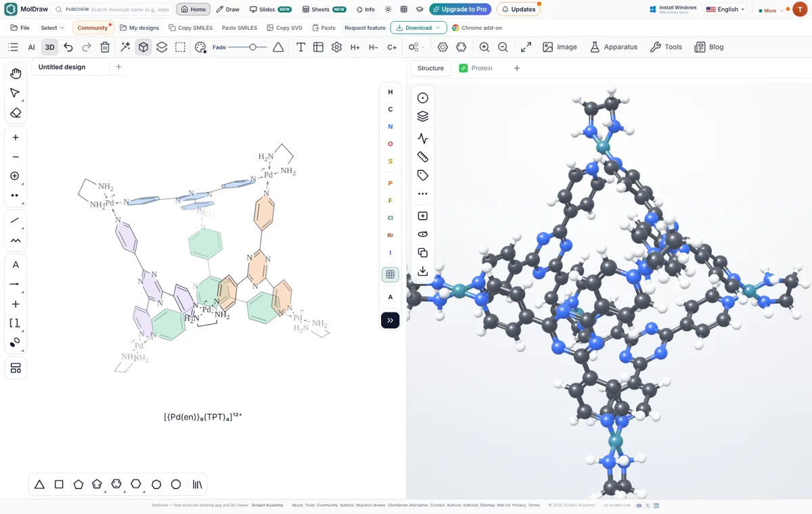Switch to the Protein tab

(x=476, y=68)
